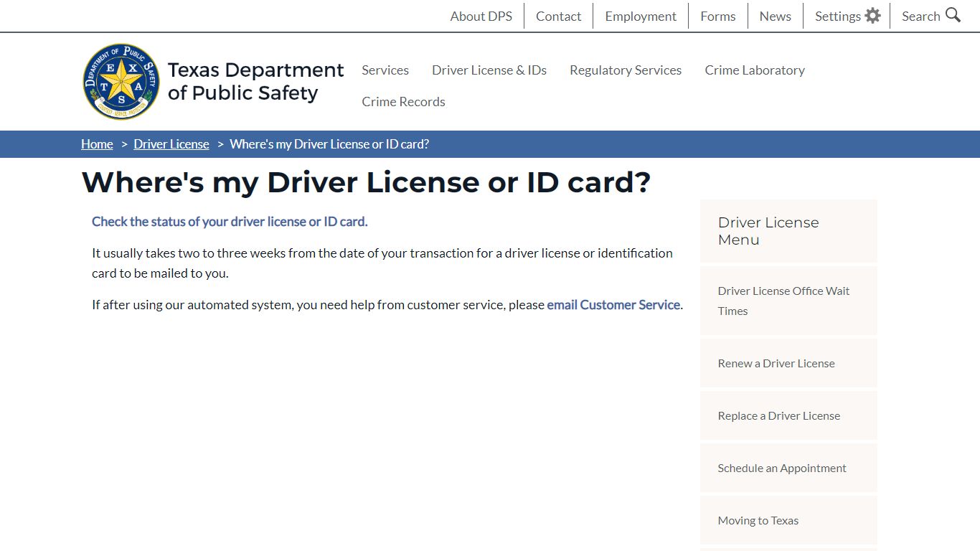Open the Forms page
Screen dimensions: 980x551
pos(718,16)
